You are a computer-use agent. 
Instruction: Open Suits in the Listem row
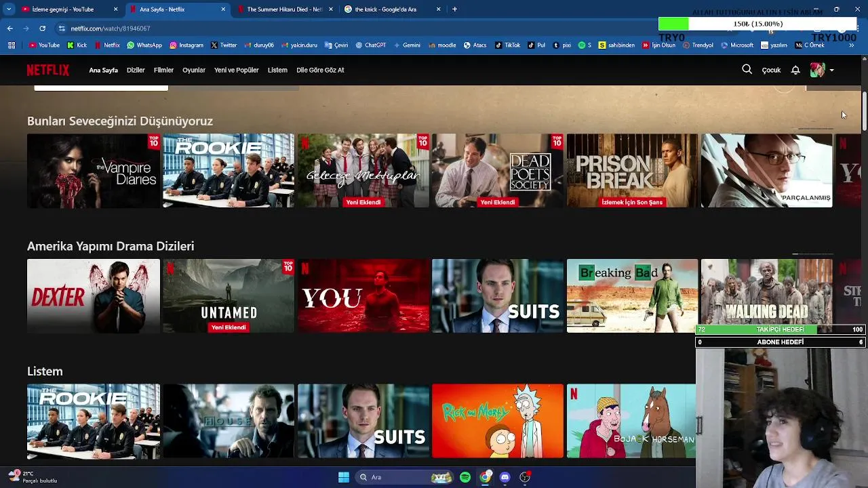point(363,421)
